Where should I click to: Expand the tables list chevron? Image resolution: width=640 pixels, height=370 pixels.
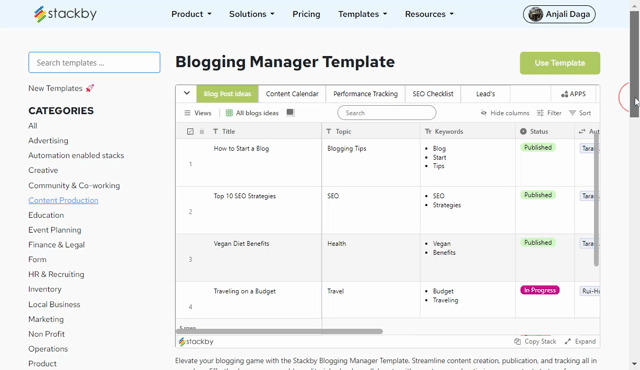pos(187,93)
